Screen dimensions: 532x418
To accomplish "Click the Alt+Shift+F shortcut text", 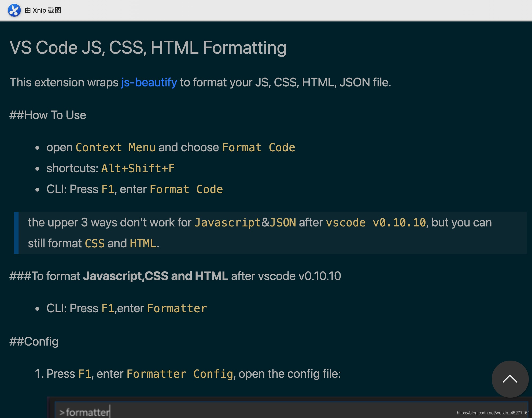I will [x=137, y=168].
